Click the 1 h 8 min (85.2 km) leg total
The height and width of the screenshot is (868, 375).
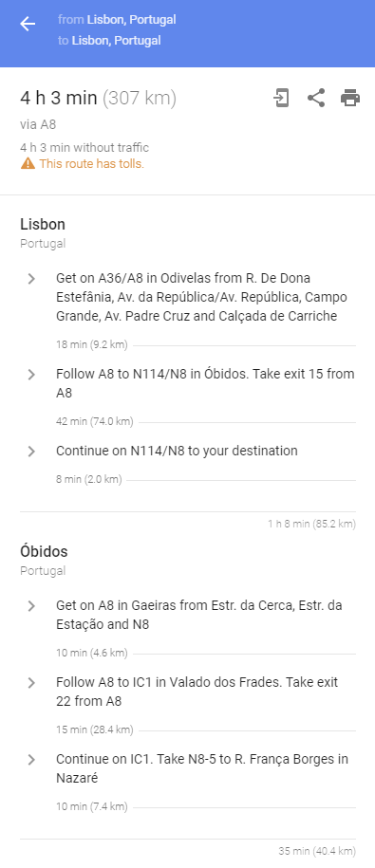tap(311, 524)
